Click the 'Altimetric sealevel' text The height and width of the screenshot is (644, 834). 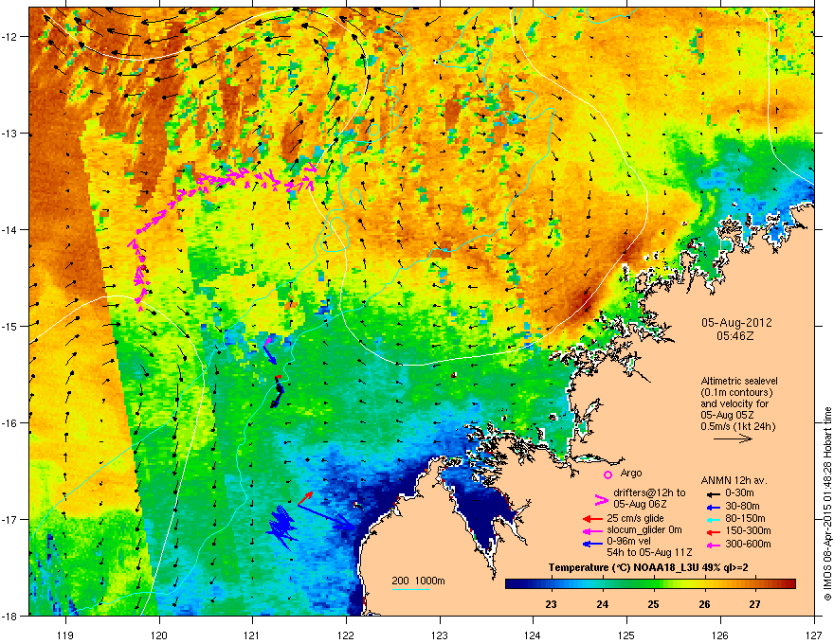[739, 381]
